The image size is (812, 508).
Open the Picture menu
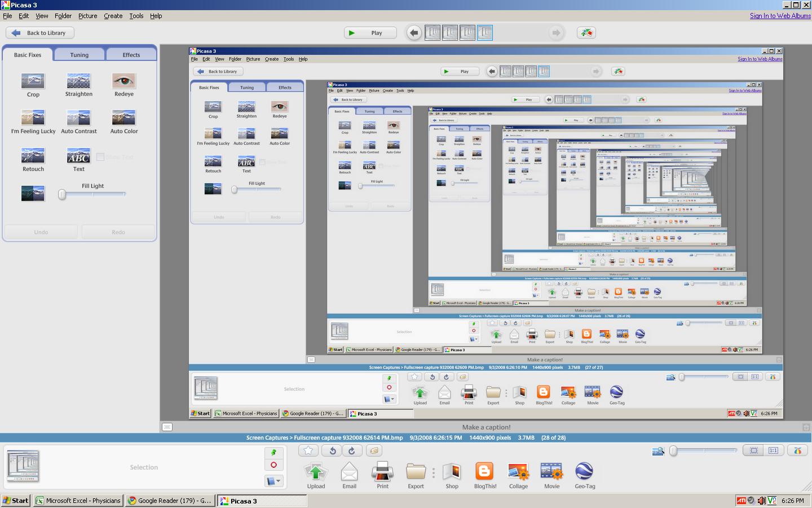87,16
